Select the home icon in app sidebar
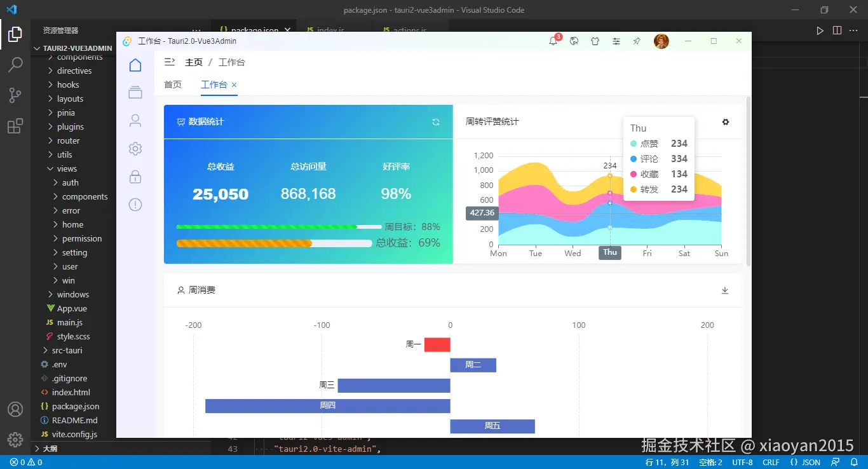 pyautogui.click(x=135, y=64)
